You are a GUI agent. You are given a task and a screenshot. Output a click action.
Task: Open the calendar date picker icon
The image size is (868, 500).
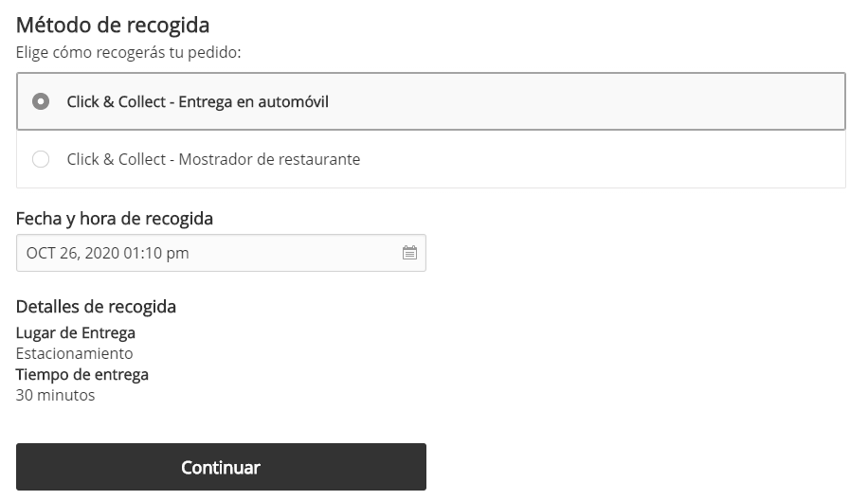tap(409, 253)
